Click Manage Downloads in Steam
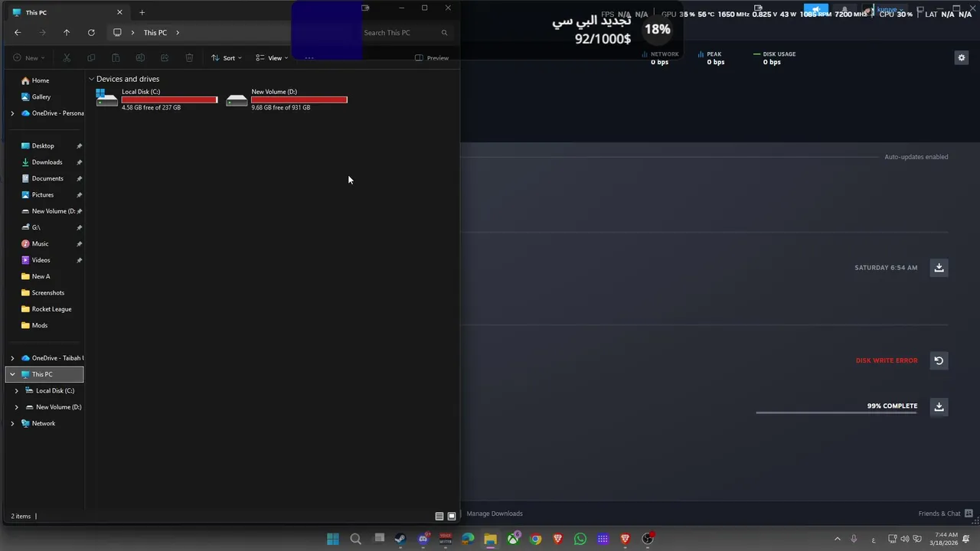 click(495, 514)
